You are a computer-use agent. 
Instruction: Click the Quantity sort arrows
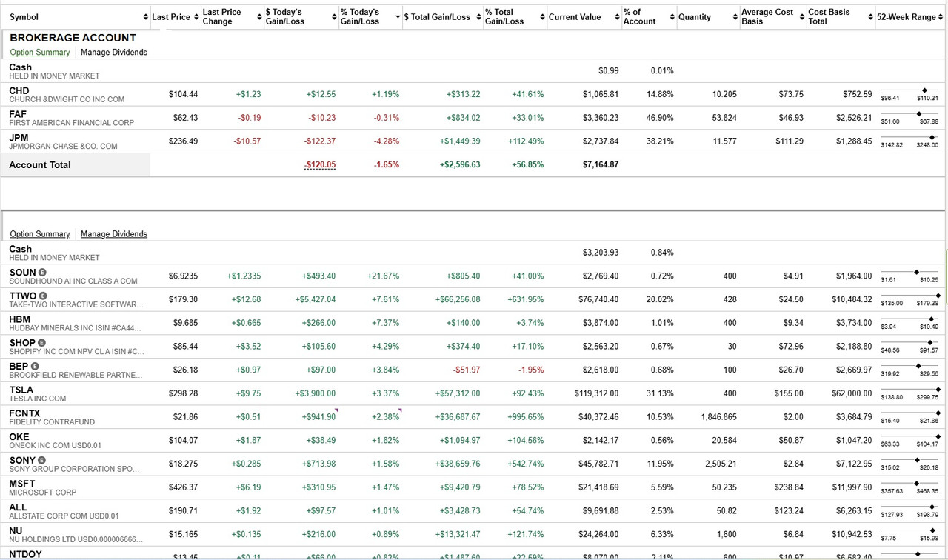tap(735, 17)
